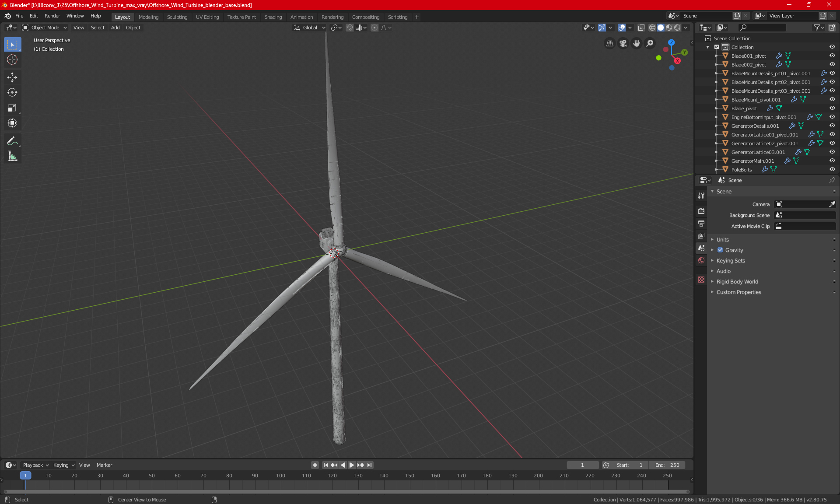Open the File menu
The height and width of the screenshot is (504, 840).
pos(19,16)
